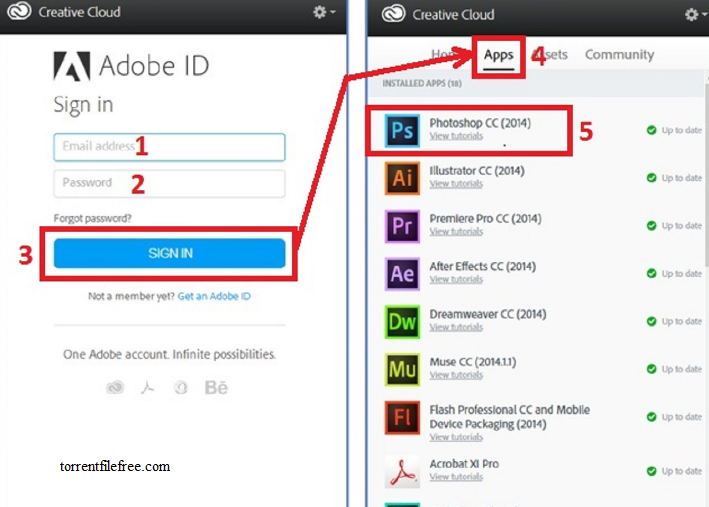The width and height of the screenshot is (709, 507).
Task: Click Creative Cloud logo in left window
Action: (19, 11)
